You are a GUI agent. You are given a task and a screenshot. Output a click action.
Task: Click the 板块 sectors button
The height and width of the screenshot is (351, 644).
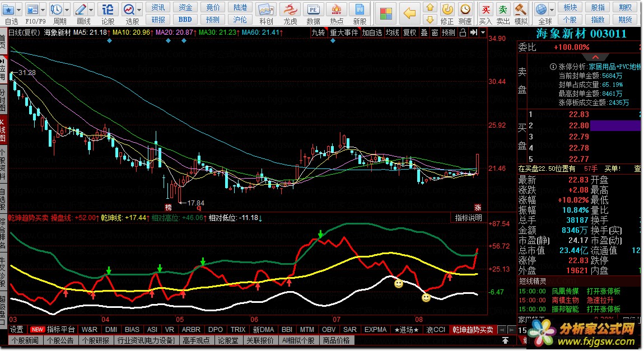570,7
